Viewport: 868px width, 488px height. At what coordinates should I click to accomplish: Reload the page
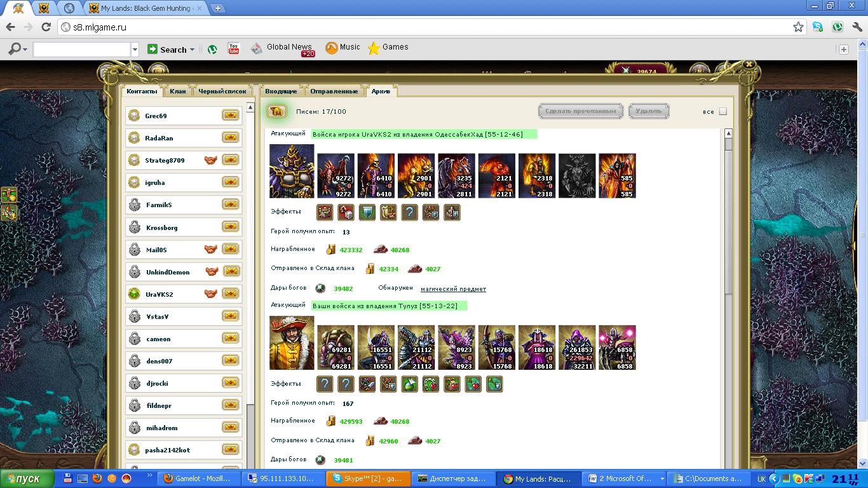(x=46, y=27)
